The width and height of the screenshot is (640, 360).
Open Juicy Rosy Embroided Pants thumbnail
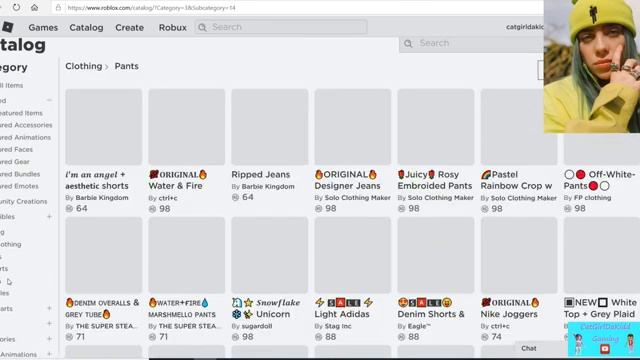(x=436, y=127)
